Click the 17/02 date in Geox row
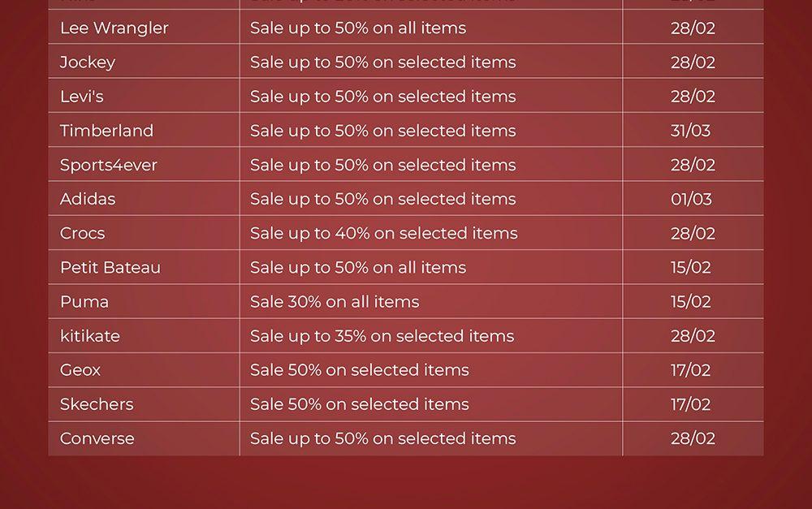This screenshot has height=509, width=812. pyautogui.click(x=690, y=370)
